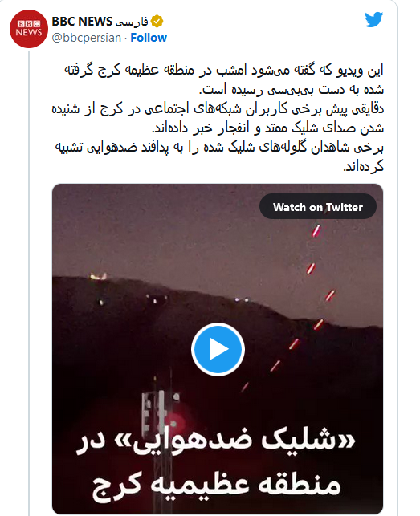Click the BBC NEWS فارسی display name
Screen dimensions: 420x516
[100, 22]
